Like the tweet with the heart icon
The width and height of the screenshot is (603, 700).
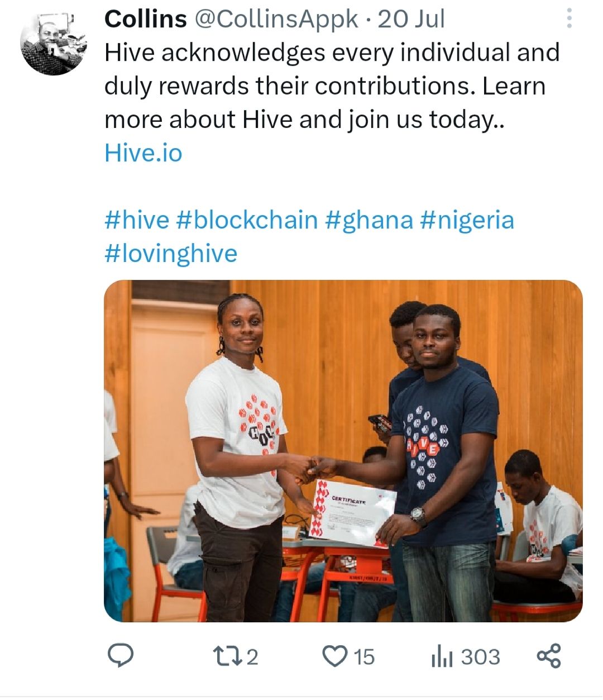pos(335,656)
